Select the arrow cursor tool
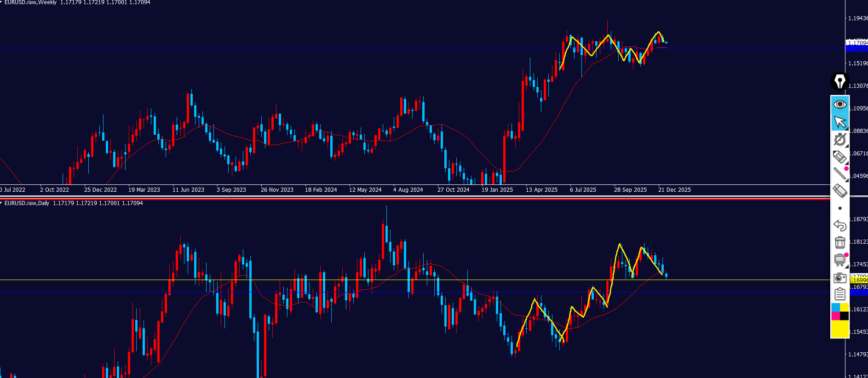 (839, 122)
